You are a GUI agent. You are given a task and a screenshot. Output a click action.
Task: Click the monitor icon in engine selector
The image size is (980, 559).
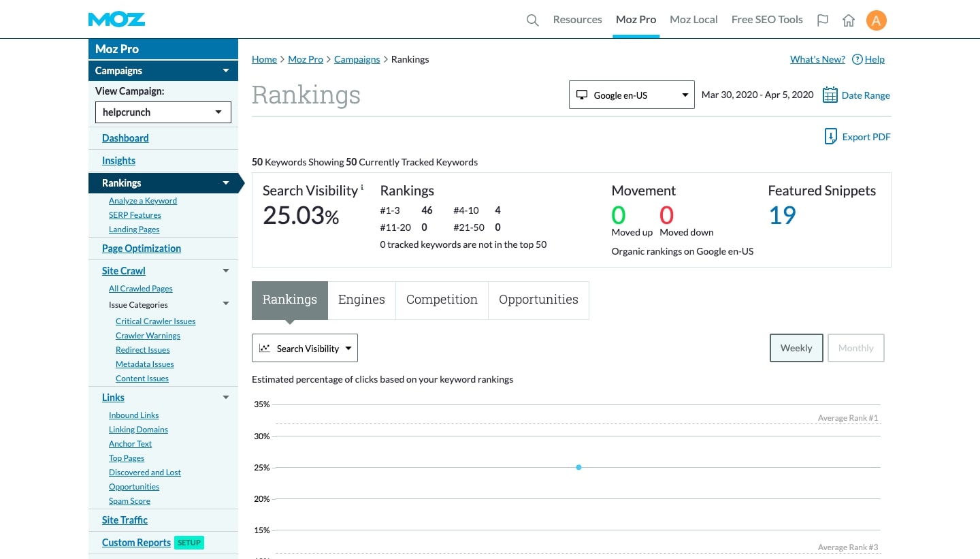coord(582,95)
